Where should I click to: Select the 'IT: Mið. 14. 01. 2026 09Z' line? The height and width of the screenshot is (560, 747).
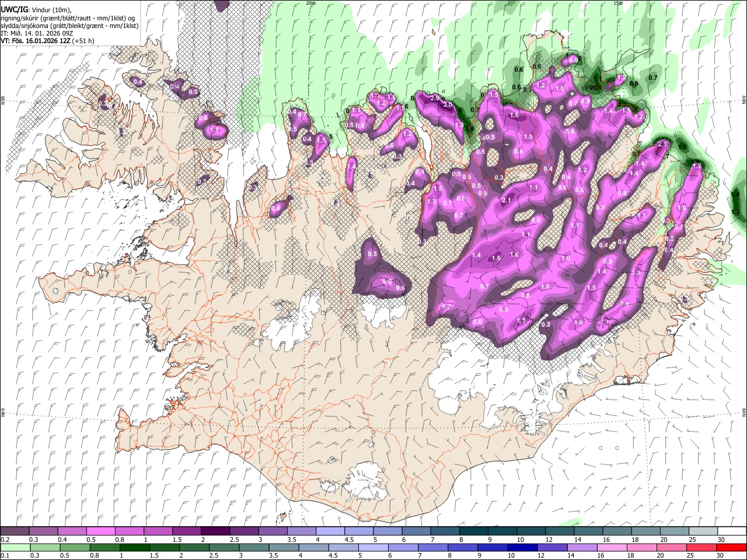pos(36,33)
